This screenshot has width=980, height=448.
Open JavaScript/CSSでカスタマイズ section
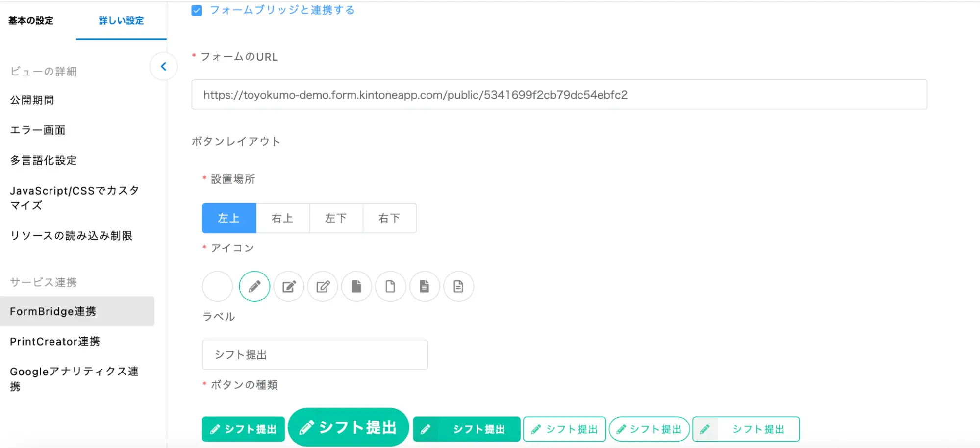coord(75,198)
